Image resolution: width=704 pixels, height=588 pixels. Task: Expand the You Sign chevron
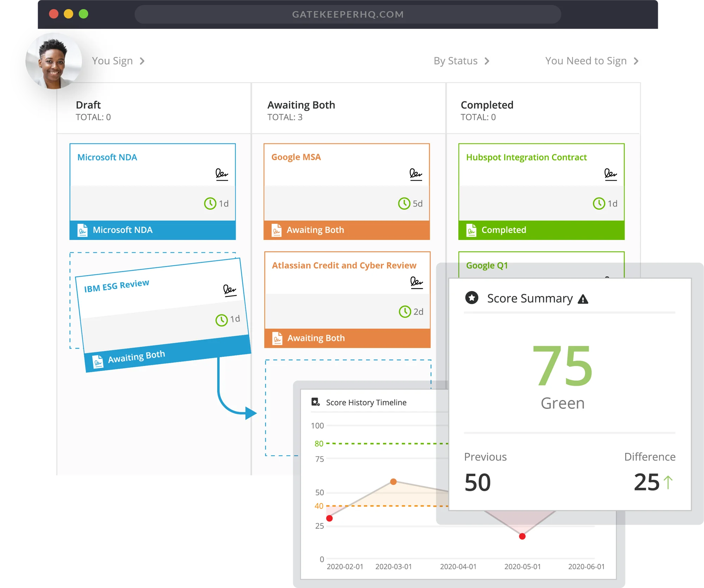tap(142, 61)
